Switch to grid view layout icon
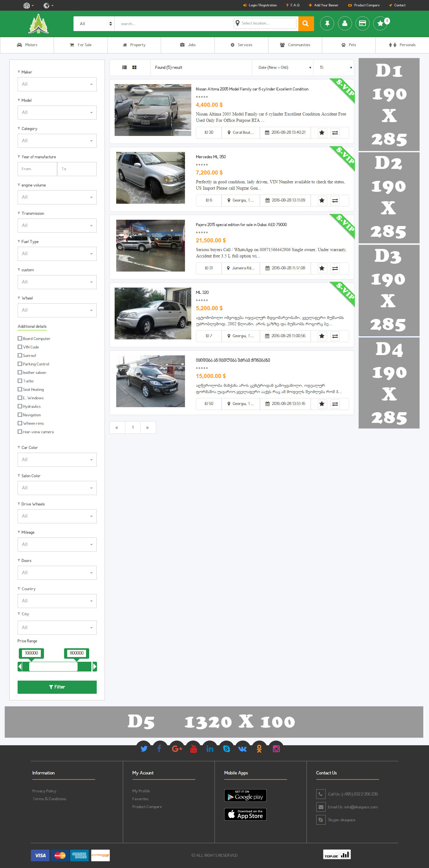The width and height of the screenshot is (429, 868). point(134,67)
